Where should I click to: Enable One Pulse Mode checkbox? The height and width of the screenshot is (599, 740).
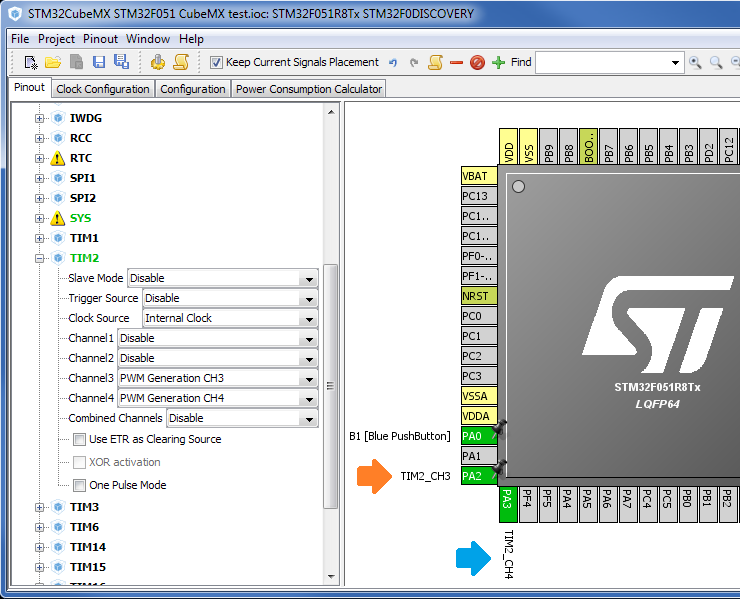[79, 485]
